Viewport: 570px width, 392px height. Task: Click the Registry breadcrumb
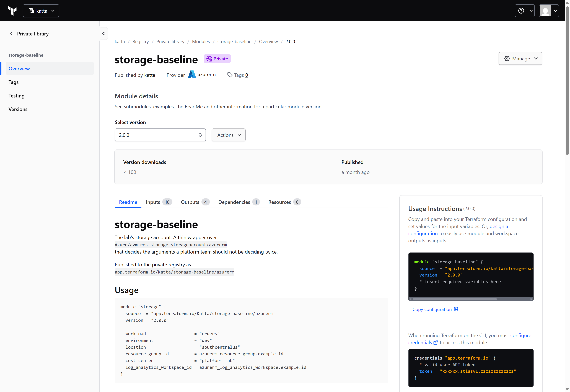(140, 42)
